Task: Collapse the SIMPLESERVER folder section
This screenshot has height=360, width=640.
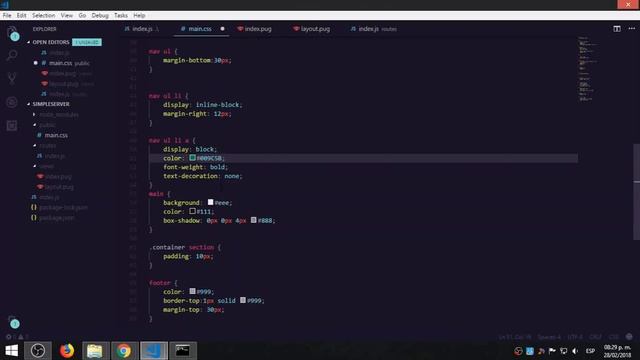Action: (x=51, y=104)
